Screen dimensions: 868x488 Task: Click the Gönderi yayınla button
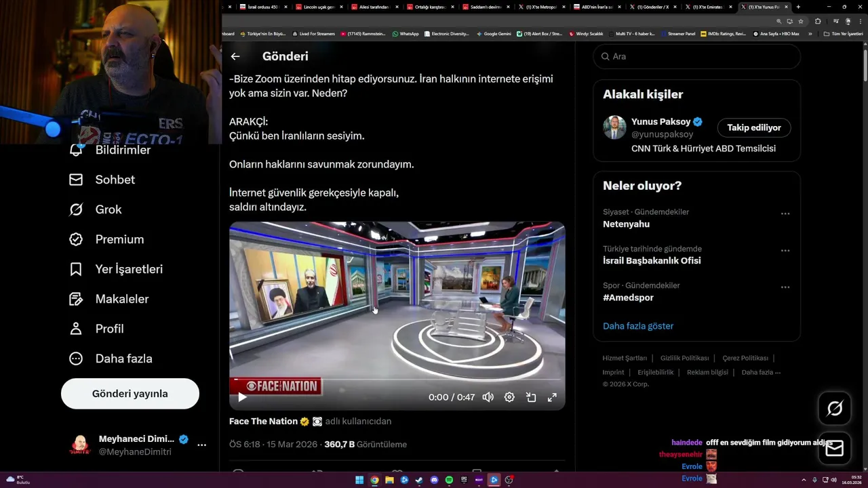(130, 394)
